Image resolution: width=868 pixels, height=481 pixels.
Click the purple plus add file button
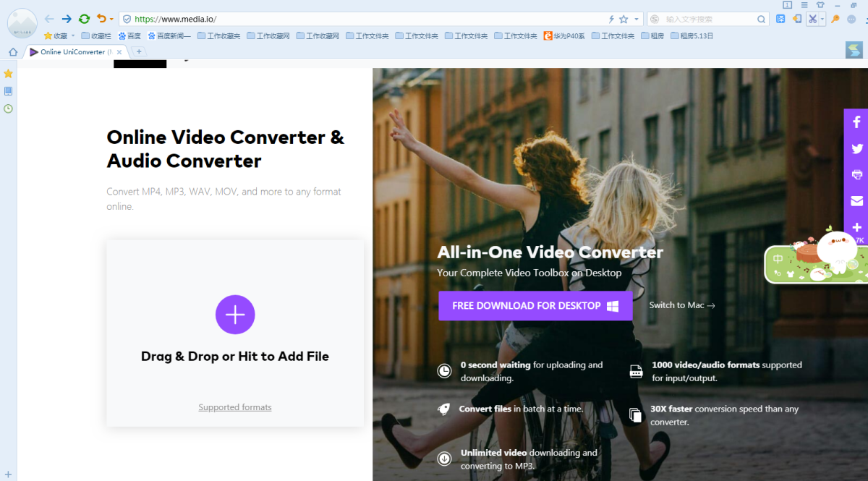(x=235, y=315)
